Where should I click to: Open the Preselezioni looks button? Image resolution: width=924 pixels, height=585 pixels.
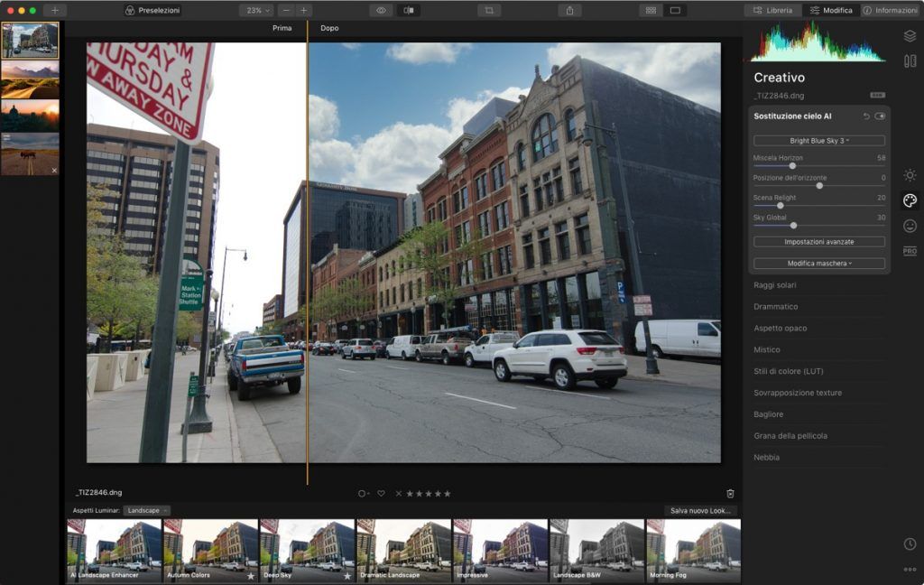(152, 10)
